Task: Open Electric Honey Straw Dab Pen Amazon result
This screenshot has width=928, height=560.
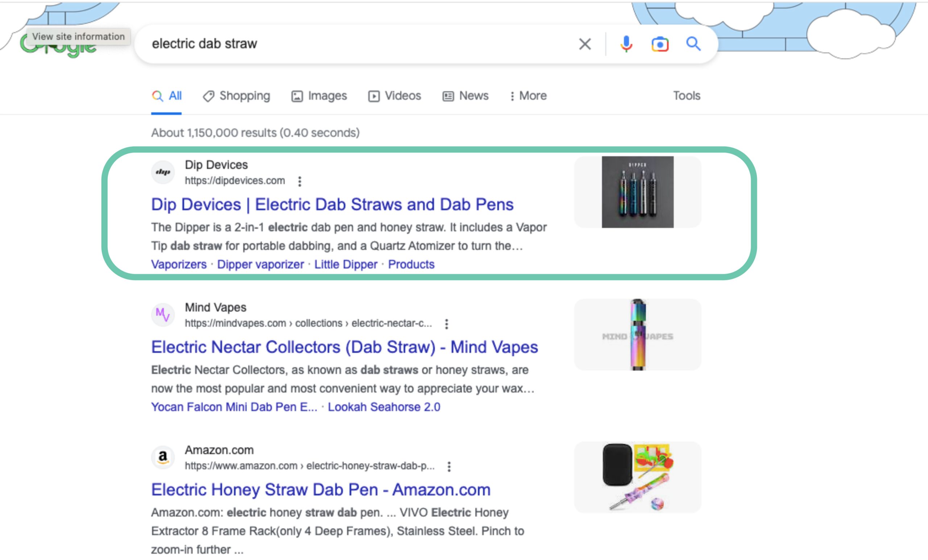Action: tap(321, 490)
